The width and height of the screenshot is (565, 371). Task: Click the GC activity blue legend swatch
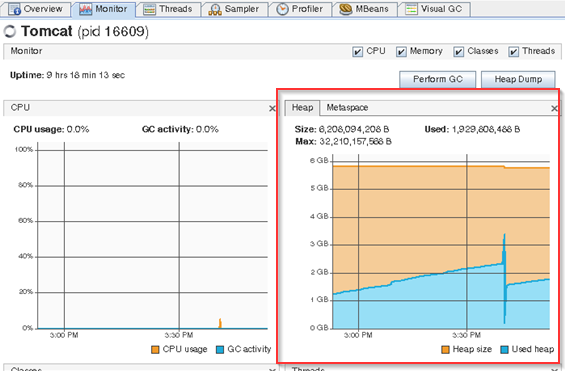(x=220, y=350)
